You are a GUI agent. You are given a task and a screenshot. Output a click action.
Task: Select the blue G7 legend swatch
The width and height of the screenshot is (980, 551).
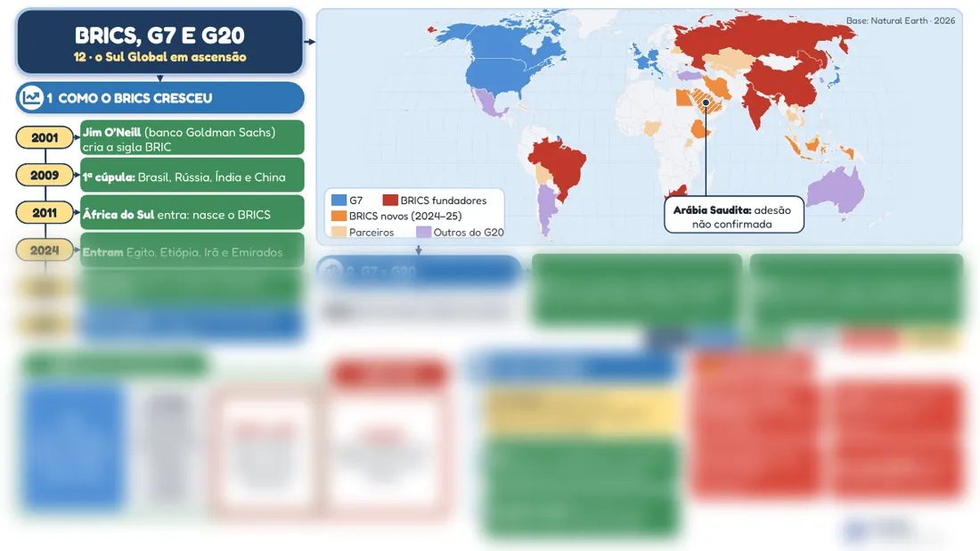click(x=339, y=200)
